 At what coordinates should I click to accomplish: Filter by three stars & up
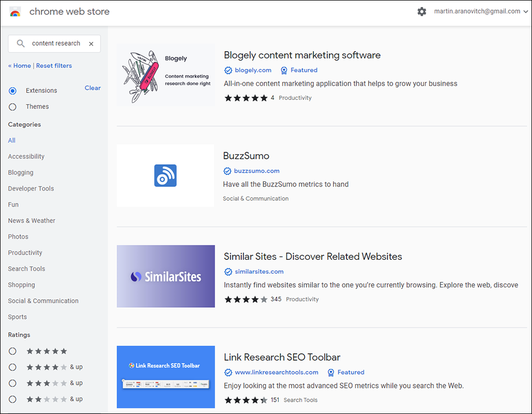tap(13, 383)
